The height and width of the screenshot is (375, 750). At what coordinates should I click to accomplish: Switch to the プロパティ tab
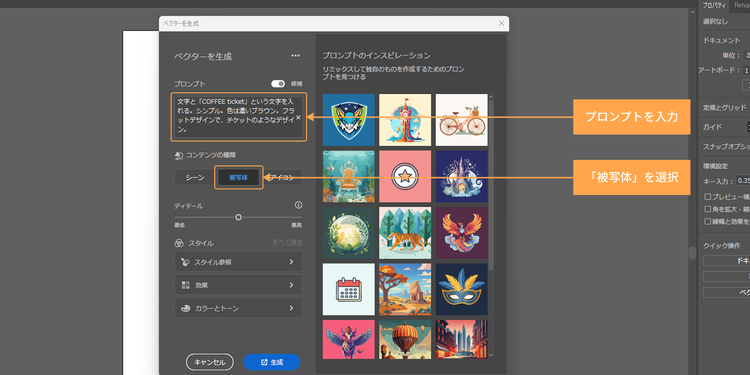click(714, 5)
